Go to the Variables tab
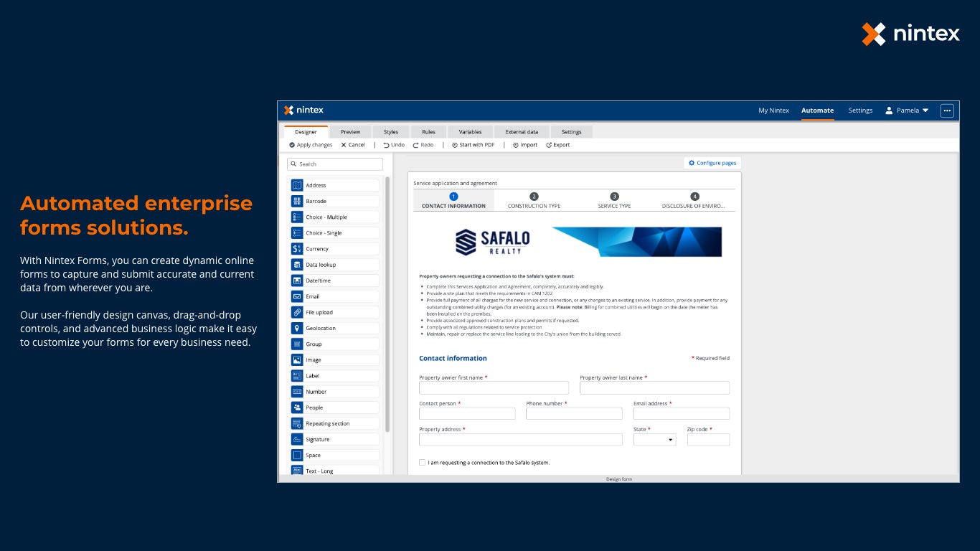 point(470,132)
